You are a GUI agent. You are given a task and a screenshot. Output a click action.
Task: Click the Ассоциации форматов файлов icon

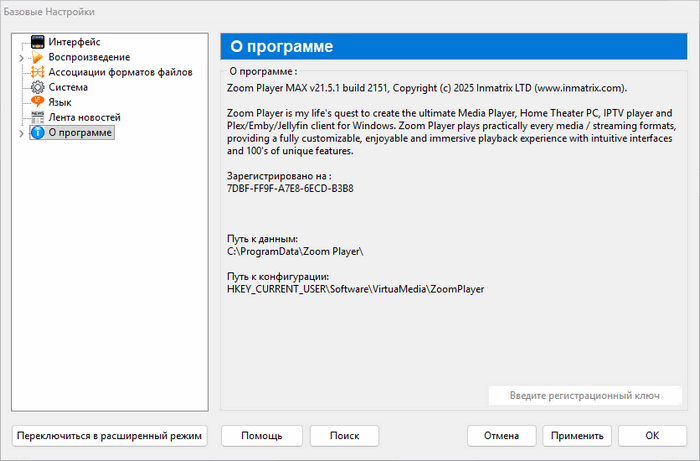click(x=38, y=72)
